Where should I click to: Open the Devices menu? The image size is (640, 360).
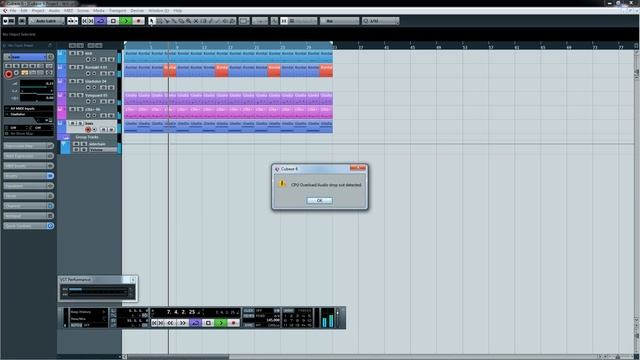point(137,11)
